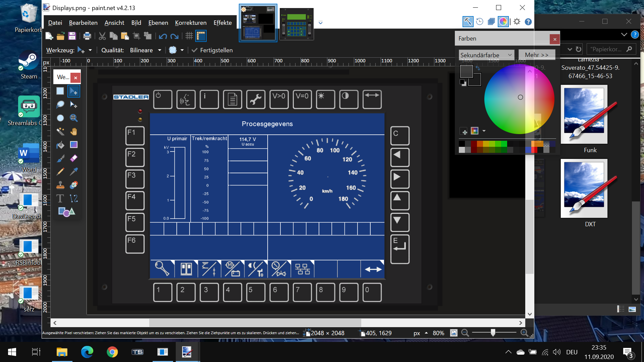Choose the Eraser tool

pyautogui.click(x=74, y=158)
